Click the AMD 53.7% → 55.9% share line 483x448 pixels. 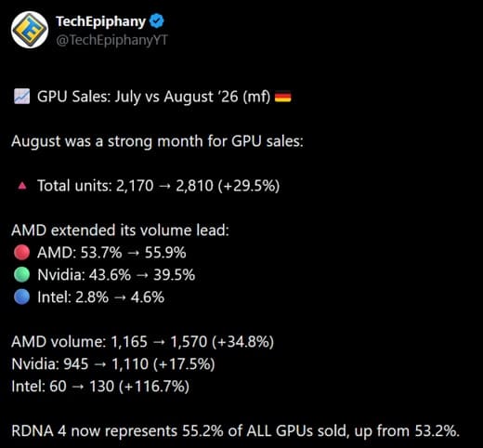pyautogui.click(x=111, y=253)
